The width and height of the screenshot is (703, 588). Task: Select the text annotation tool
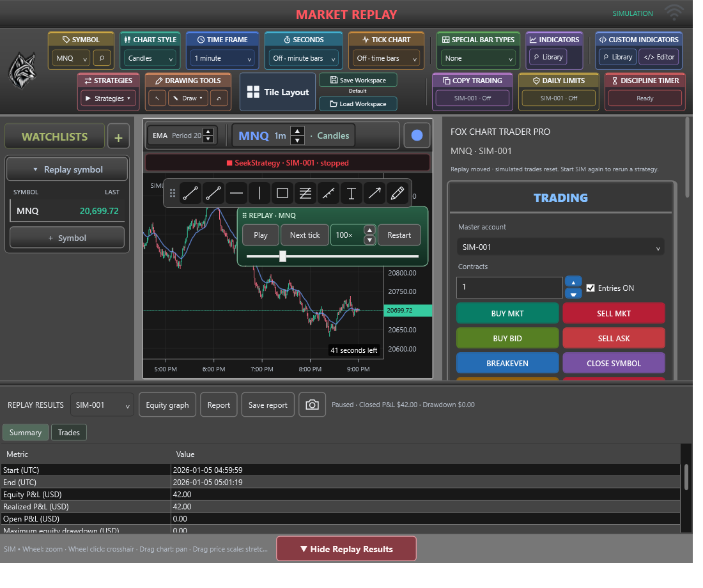tap(351, 193)
